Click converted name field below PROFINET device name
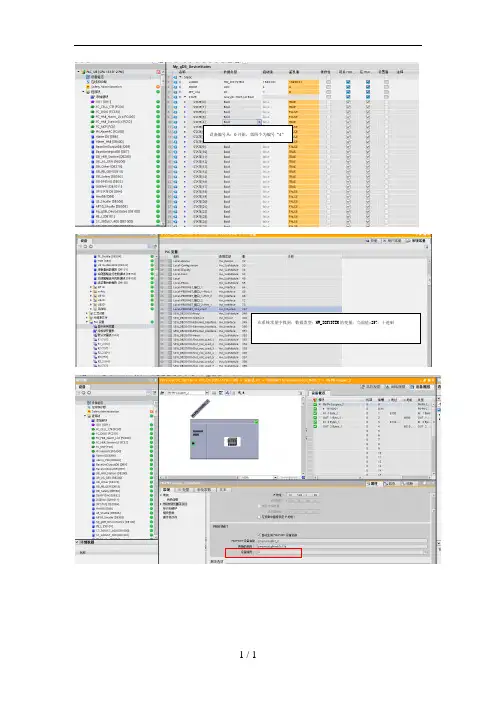496x702 pixels. click(x=342, y=547)
